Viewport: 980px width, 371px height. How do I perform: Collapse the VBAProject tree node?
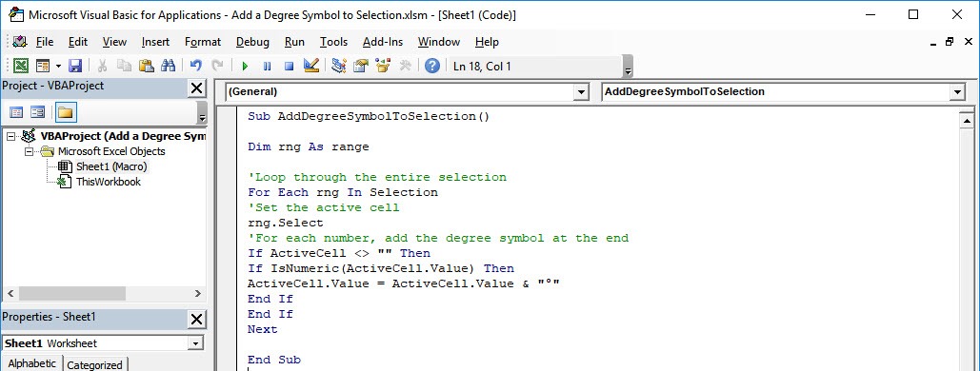coord(10,136)
